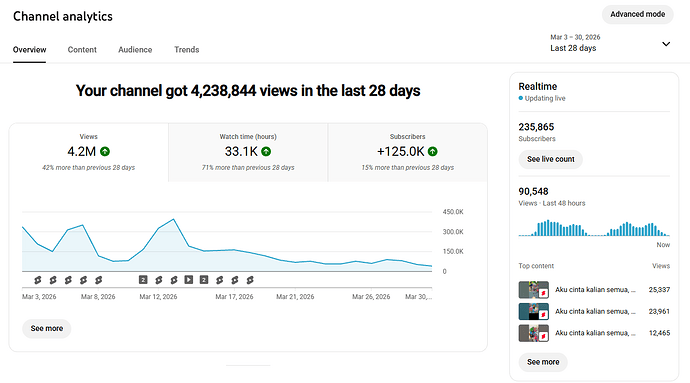Open the top content thumbnail with 23,961 views
Viewport: 690px width, 383px height.
(534, 311)
